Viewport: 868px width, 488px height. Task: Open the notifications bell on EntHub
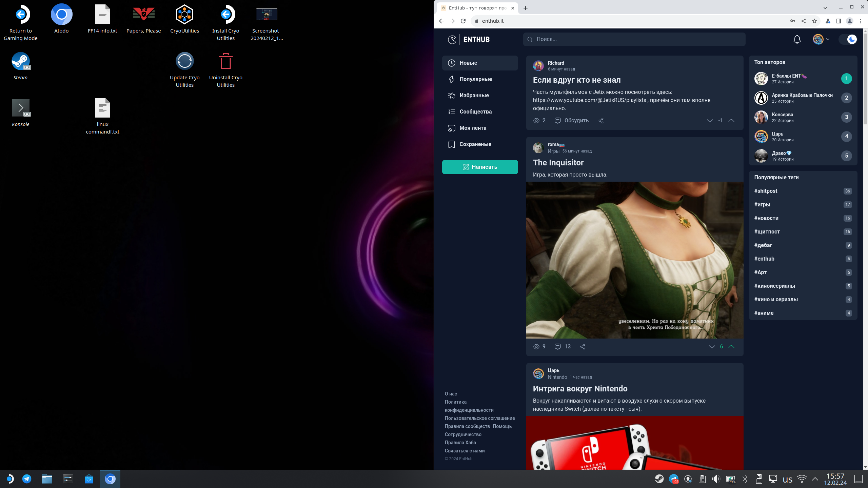(x=797, y=39)
